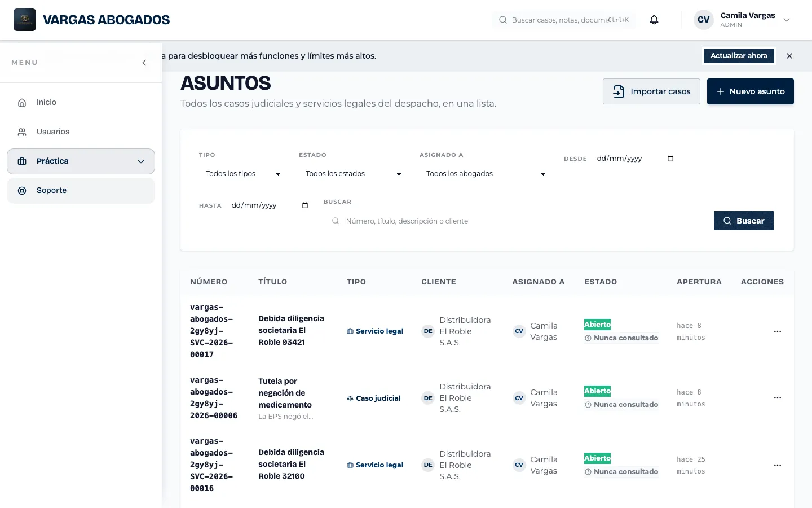
Task: Click the Buscar search button
Action: pyautogui.click(x=744, y=221)
